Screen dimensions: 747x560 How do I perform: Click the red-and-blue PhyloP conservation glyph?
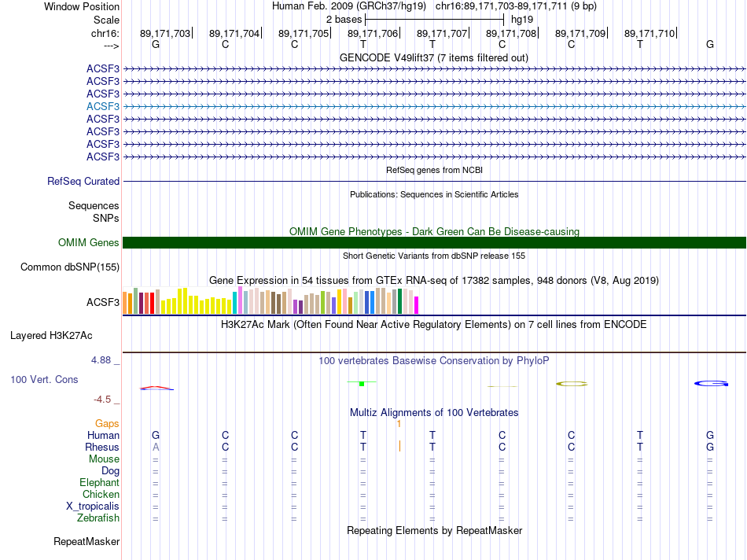156,387
